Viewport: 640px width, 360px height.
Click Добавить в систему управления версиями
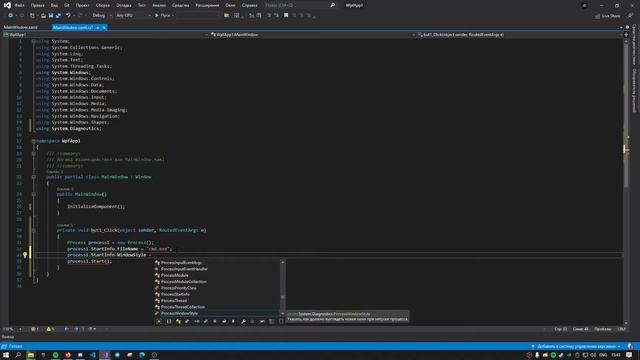[576, 347]
